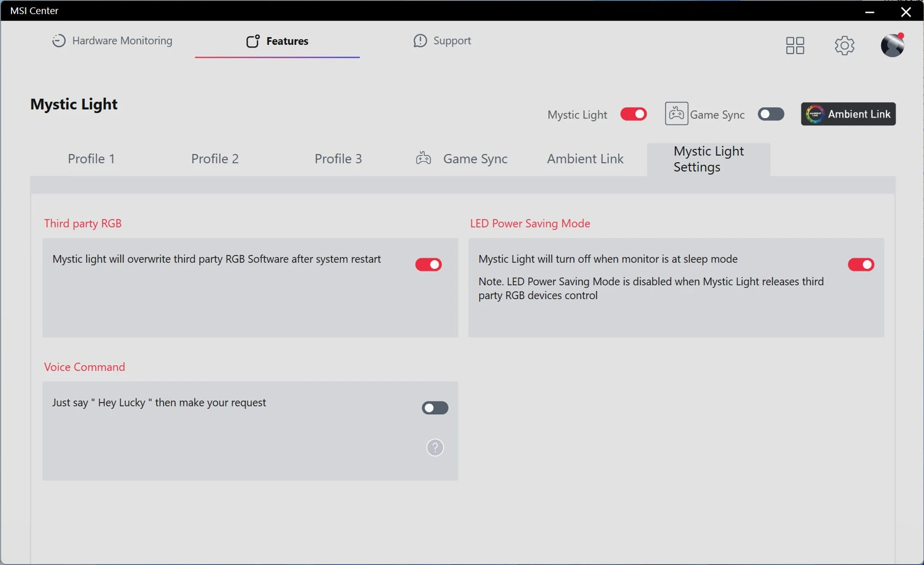
Task: Open settings gear icon
Action: coord(845,45)
